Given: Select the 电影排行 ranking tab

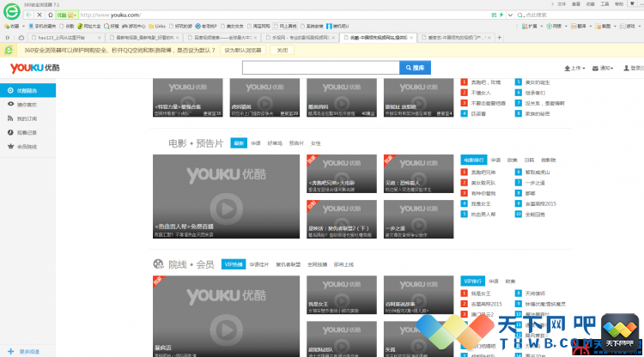Looking at the screenshot, I should (x=473, y=160).
